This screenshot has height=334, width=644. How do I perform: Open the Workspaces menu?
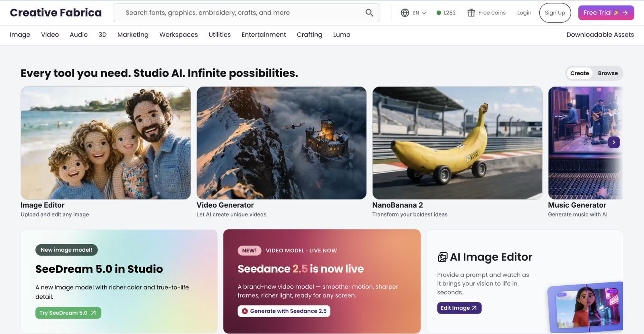[179, 35]
